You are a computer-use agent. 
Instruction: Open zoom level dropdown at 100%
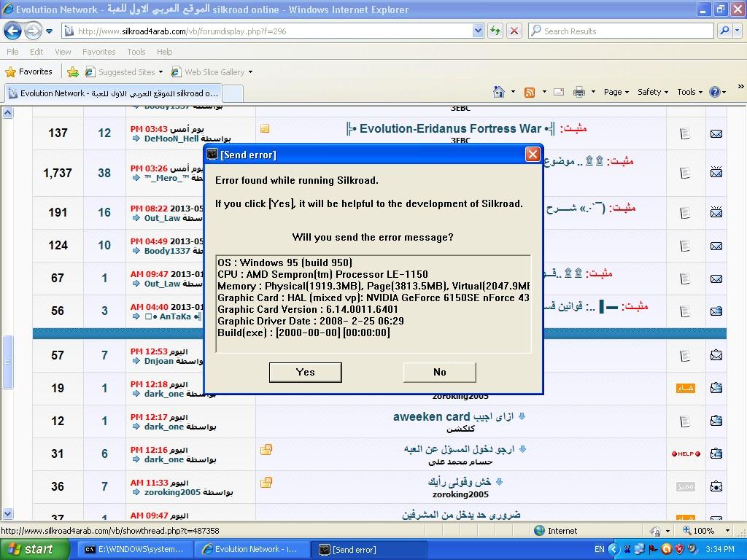click(x=727, y=531)
